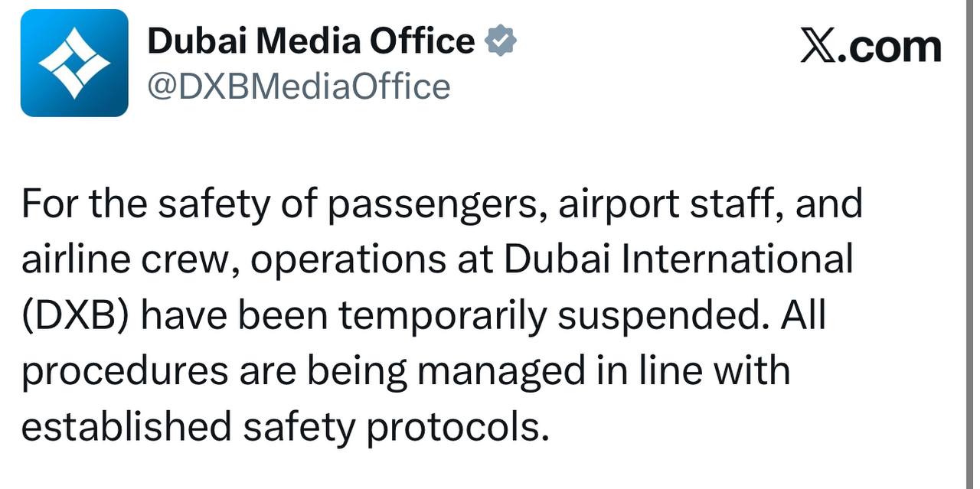The image size is (980, 489).
Task: Click the word "operations" in the post
Action: click(348, 260)
